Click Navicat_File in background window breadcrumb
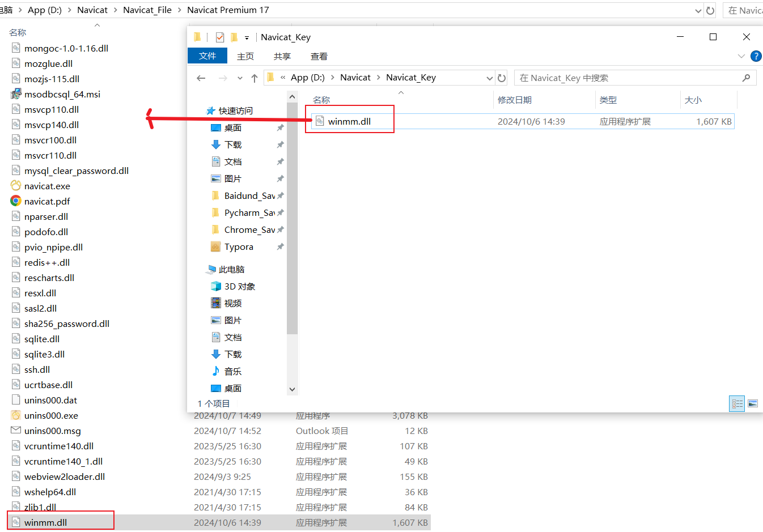 coord(147,10)
